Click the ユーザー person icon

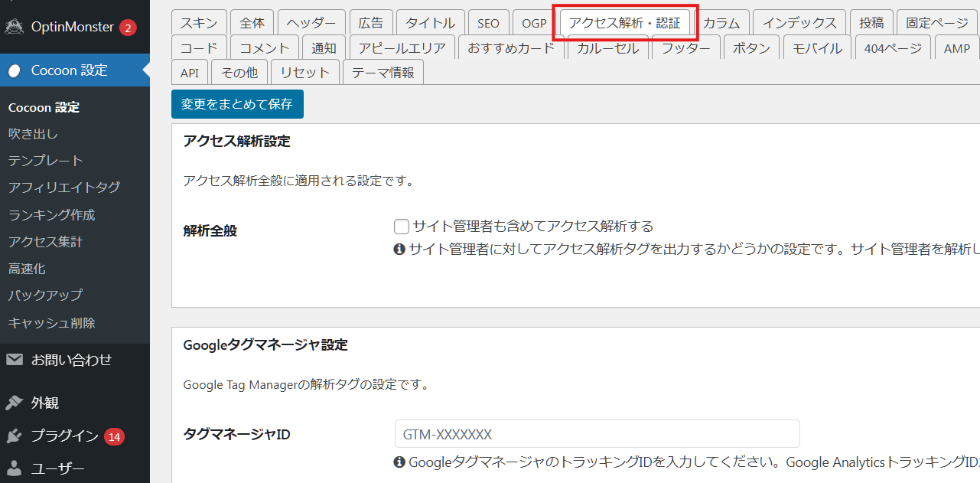click(14, 468)
